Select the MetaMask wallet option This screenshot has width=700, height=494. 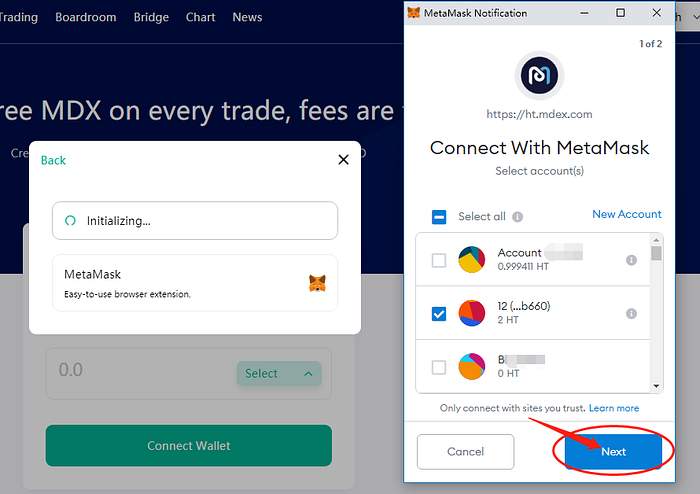coord(195,283)
